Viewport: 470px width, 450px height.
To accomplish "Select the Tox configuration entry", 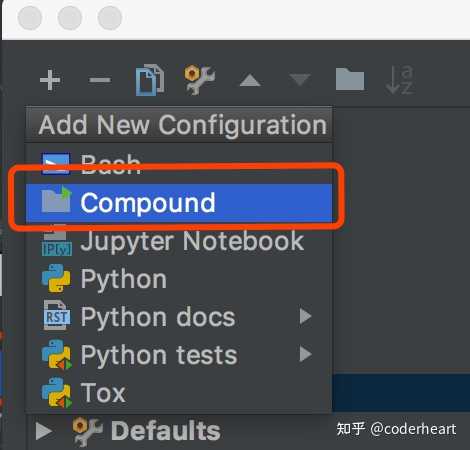I will 179,392.
